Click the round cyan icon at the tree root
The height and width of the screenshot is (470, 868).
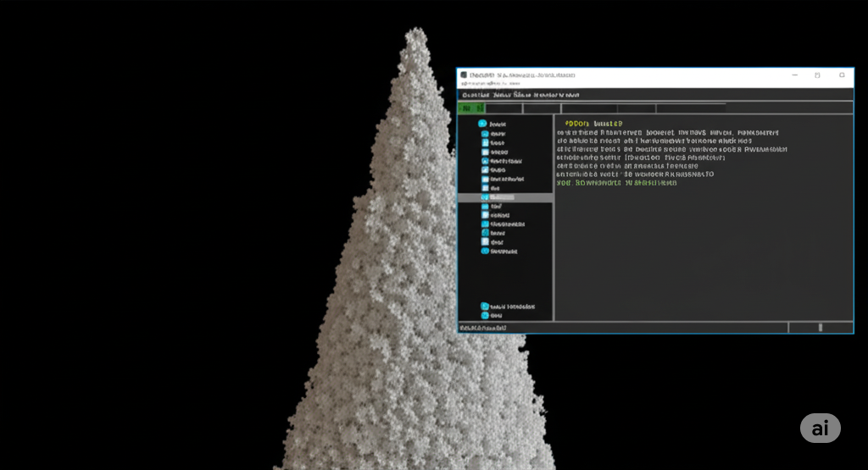point(482,124)
